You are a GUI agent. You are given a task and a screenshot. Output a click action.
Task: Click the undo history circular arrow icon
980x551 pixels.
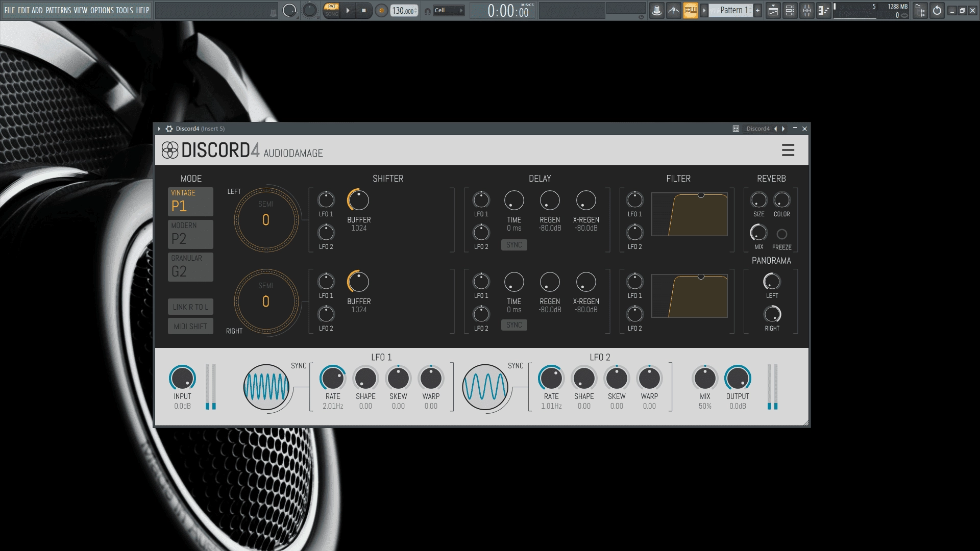(x=937, y=10)
